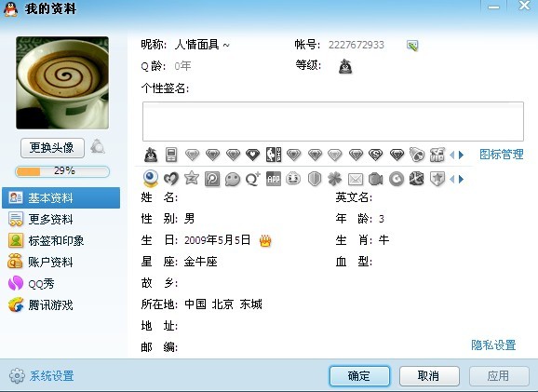The width and height of the screenshot is (538, 392).
Task: Click the mobile phone icon in badge row
Action: click(171, 155)
